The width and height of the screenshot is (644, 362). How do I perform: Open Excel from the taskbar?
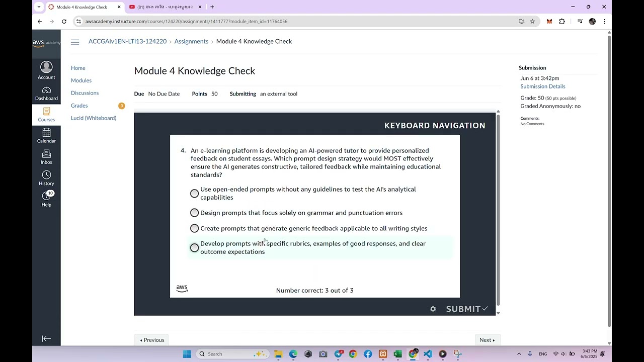coord(397,354)
